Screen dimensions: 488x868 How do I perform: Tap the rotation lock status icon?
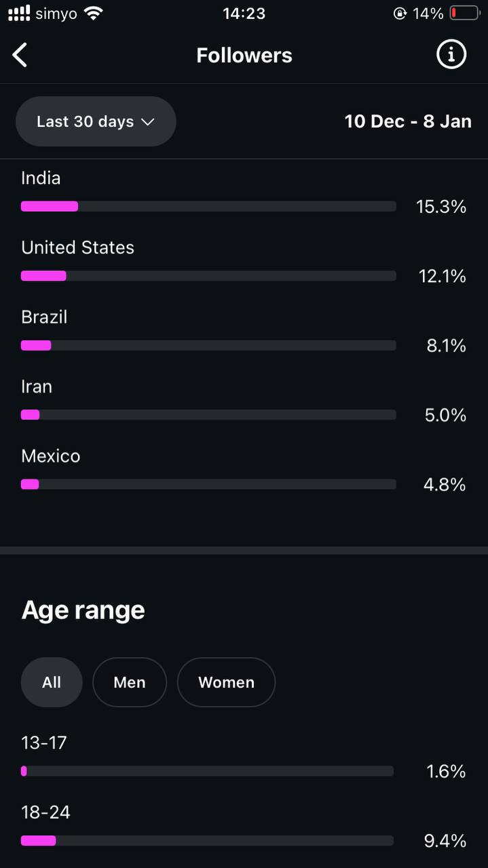click(x=399, y=14)
